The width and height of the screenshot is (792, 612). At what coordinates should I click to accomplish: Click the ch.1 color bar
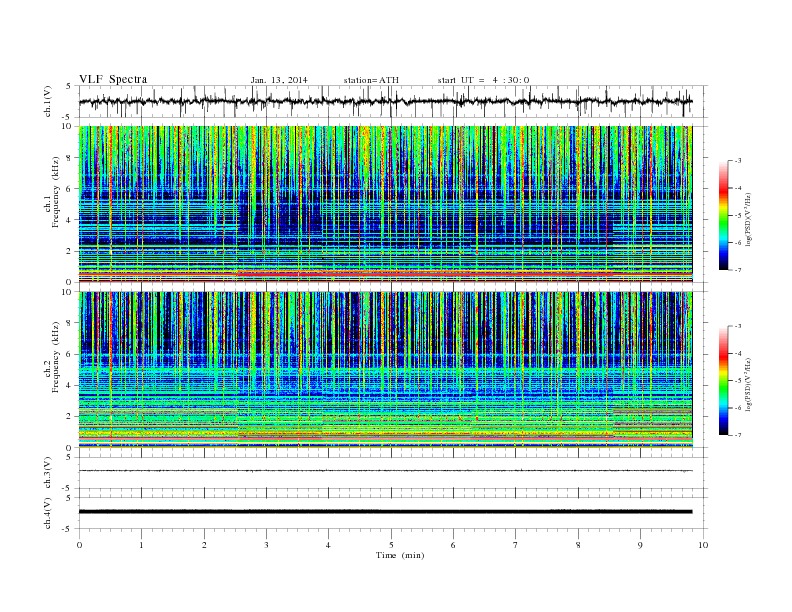723,215
